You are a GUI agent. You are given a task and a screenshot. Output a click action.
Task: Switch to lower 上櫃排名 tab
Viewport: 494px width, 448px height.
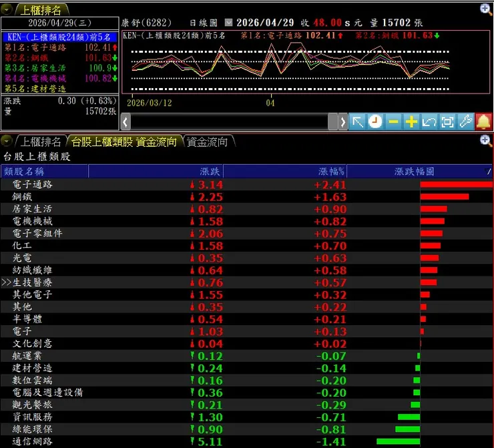coord(41,142)
